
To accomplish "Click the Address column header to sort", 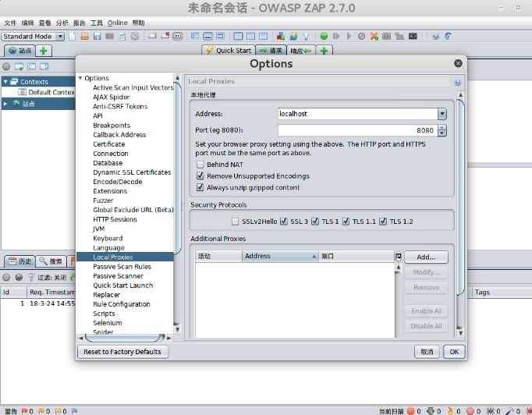I will click(280, 256).
